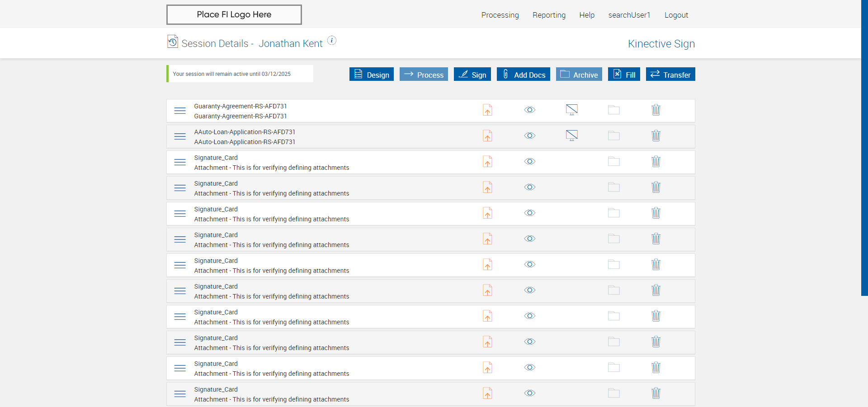
Task: Click the folder icon on Guaranty-Agreement row
Action: [x=613, y=110]
